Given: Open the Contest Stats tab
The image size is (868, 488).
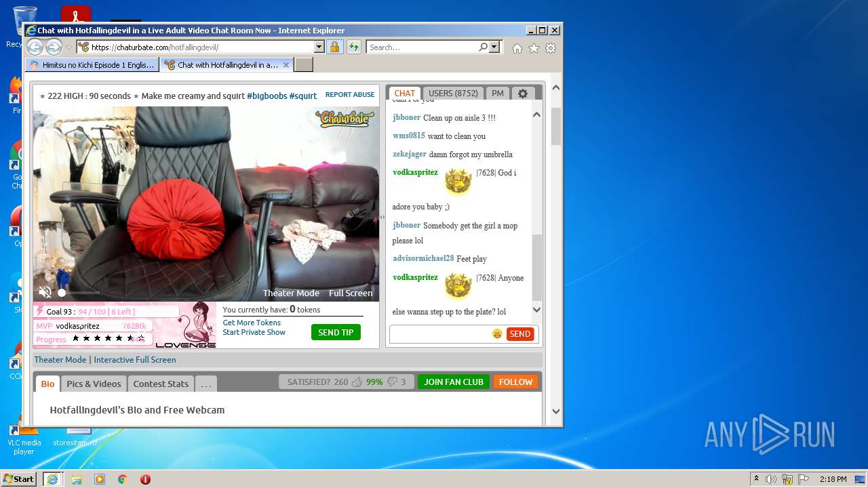Looking at the screenshot, I should pos(161,384).
